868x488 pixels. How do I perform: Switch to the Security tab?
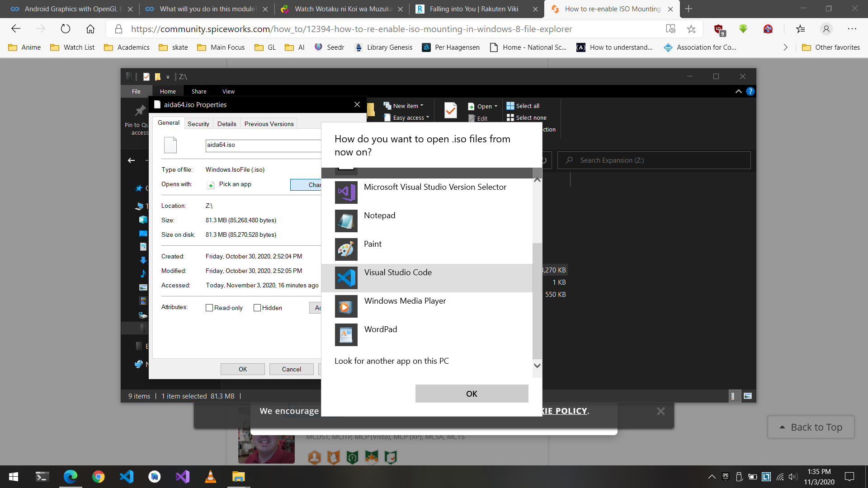pos(198,124)
